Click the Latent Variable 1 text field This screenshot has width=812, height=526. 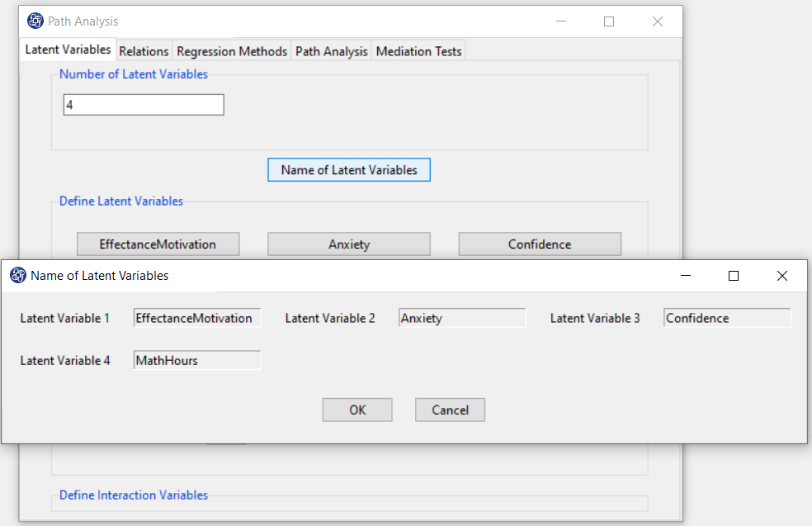coord(197,318)
